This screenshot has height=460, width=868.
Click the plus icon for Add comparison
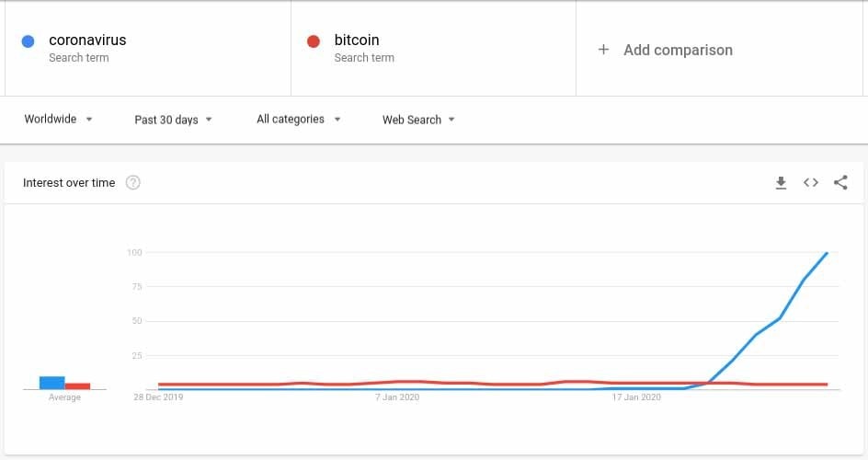pyautogui.click(x=603, y=50)
